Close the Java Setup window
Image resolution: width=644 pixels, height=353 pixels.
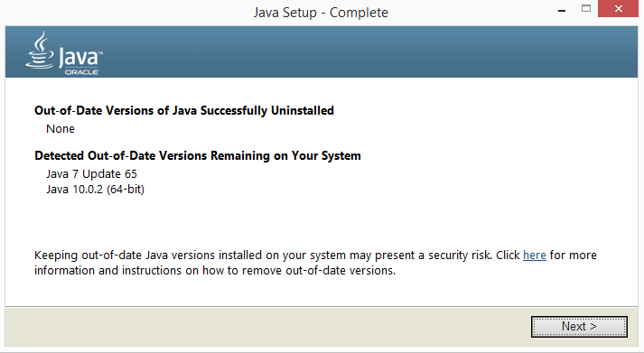[x=618, y=9]
